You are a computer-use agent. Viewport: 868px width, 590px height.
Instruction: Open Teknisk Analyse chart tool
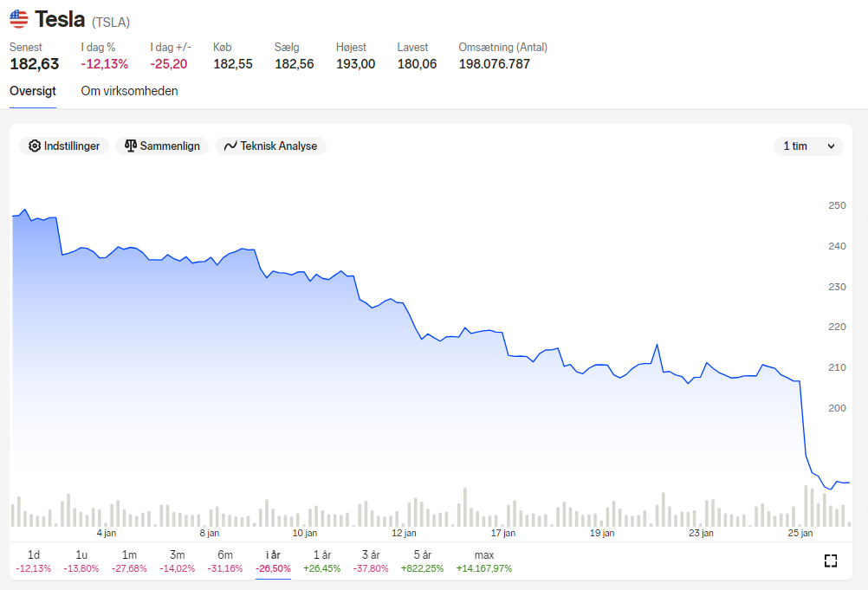pos(271,146)
